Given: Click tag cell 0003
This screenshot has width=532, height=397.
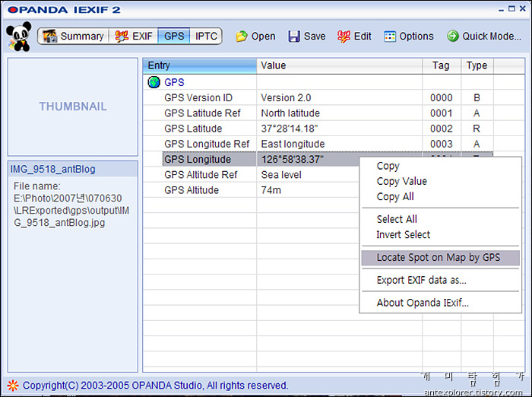Looking at the screenshot, I should 442,144.
